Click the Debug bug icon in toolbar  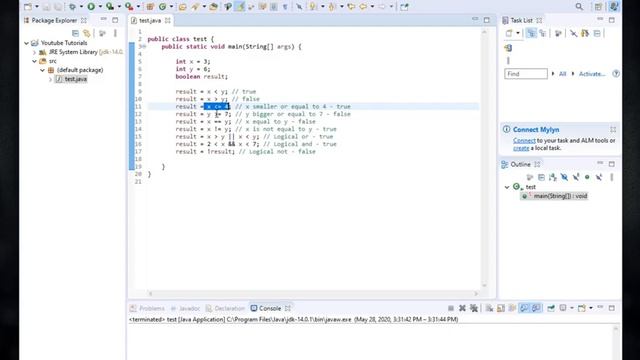(72, 7)
